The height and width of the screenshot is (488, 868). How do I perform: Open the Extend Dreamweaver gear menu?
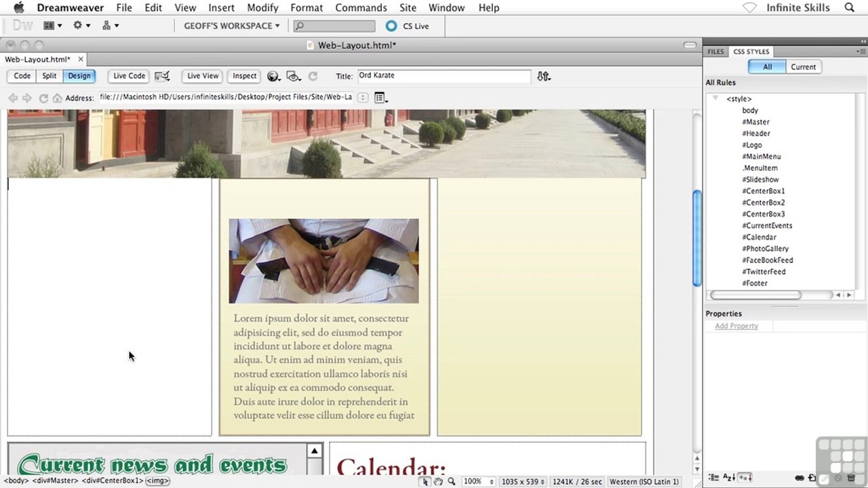click(x=81, y=26)
